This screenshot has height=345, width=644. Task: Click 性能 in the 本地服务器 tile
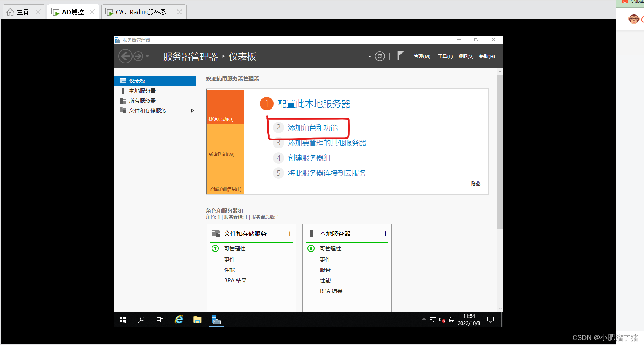325,280
